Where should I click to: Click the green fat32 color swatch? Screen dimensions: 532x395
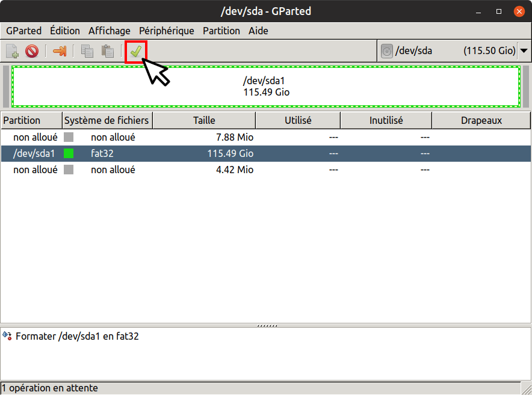69,153
